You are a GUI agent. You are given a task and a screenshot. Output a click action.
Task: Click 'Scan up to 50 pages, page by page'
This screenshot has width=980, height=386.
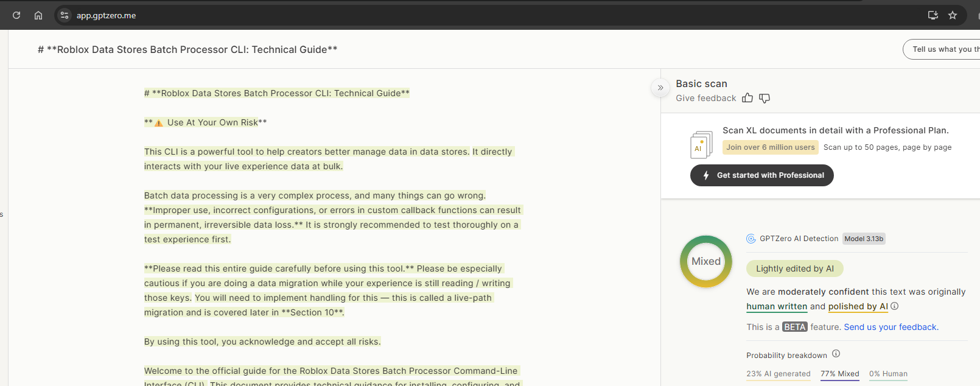pyautogui.click(x=887, y=147)
